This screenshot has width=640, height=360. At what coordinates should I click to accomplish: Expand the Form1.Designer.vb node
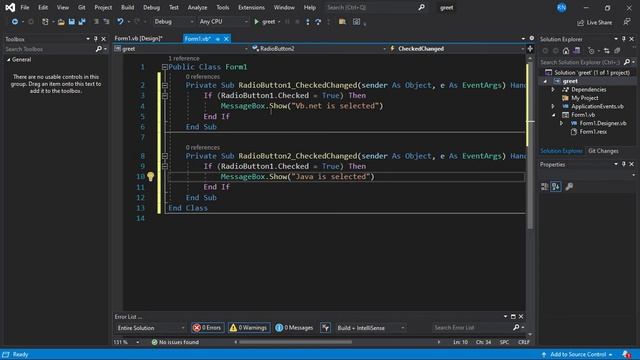[x=562, y=123]
